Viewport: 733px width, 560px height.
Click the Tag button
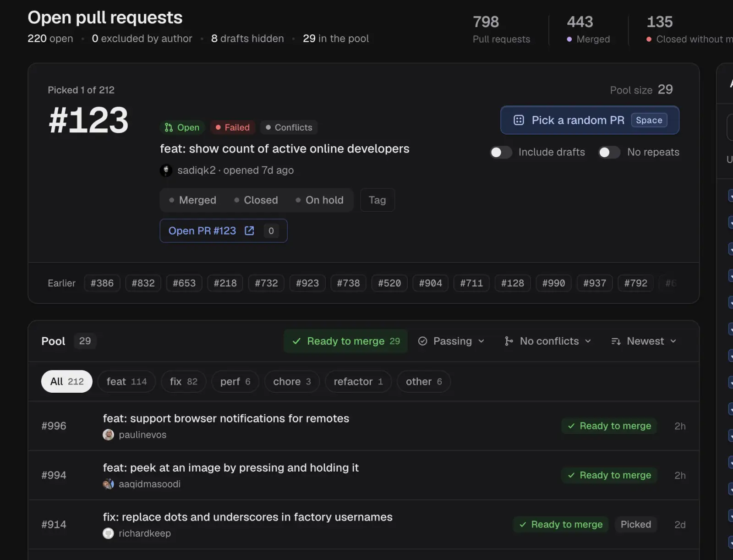(x=377, y=200)
